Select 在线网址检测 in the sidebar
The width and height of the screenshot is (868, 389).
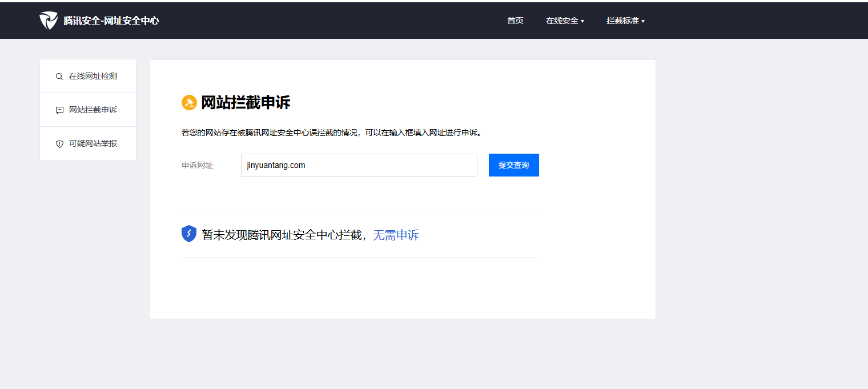coord(88,76)
